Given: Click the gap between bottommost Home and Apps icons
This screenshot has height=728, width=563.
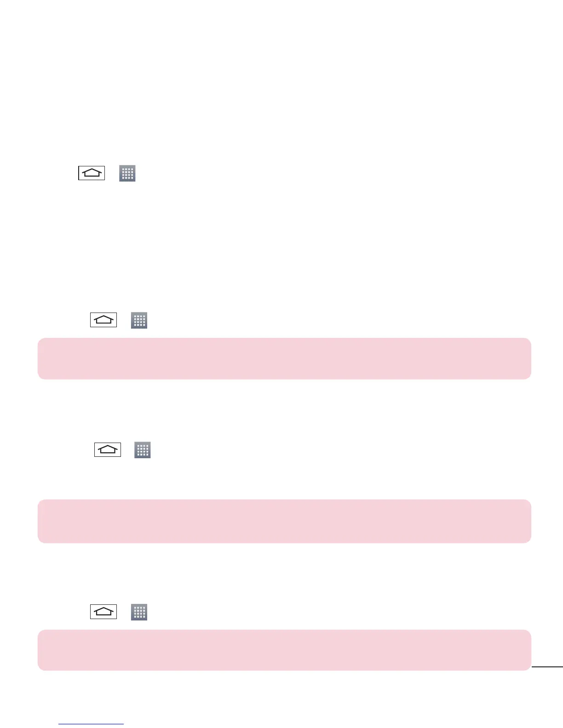Looking at the screenshot, I should click(124, 612).
